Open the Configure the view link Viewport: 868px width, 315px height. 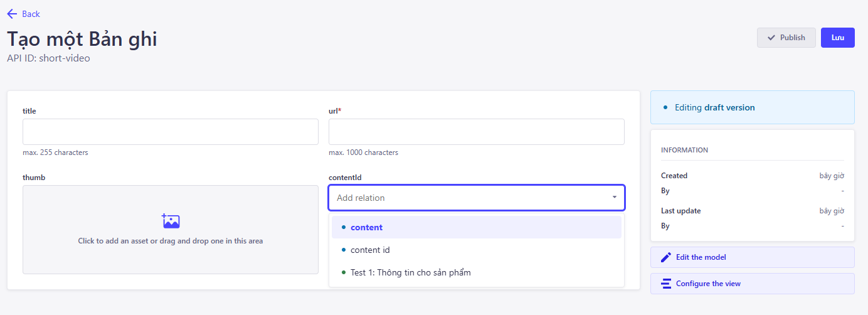coord(753,284)
